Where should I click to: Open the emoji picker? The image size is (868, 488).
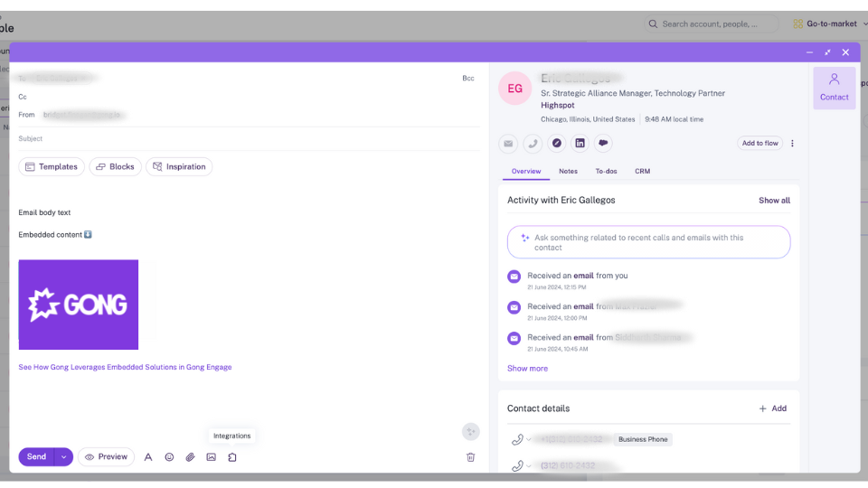click(x=169, y=457)
